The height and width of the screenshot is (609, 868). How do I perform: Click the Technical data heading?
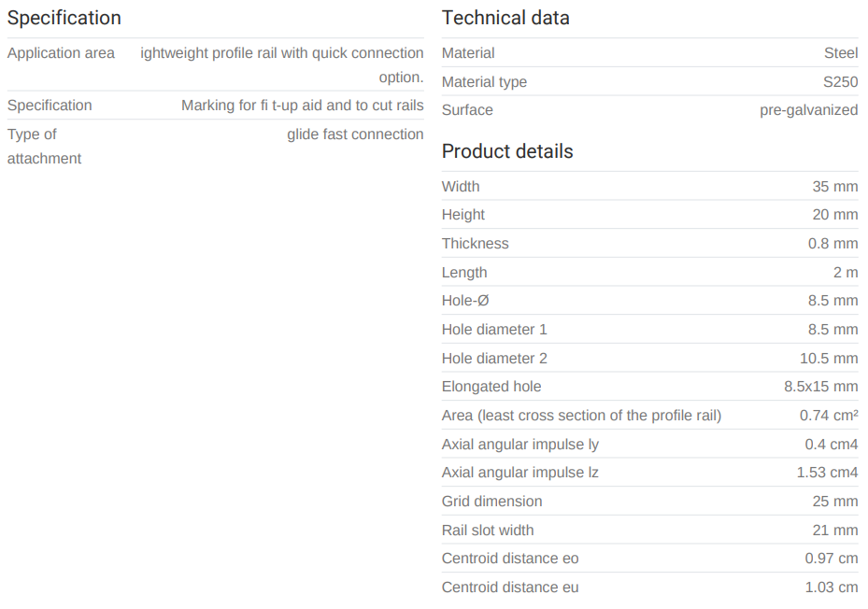point(505,18)
